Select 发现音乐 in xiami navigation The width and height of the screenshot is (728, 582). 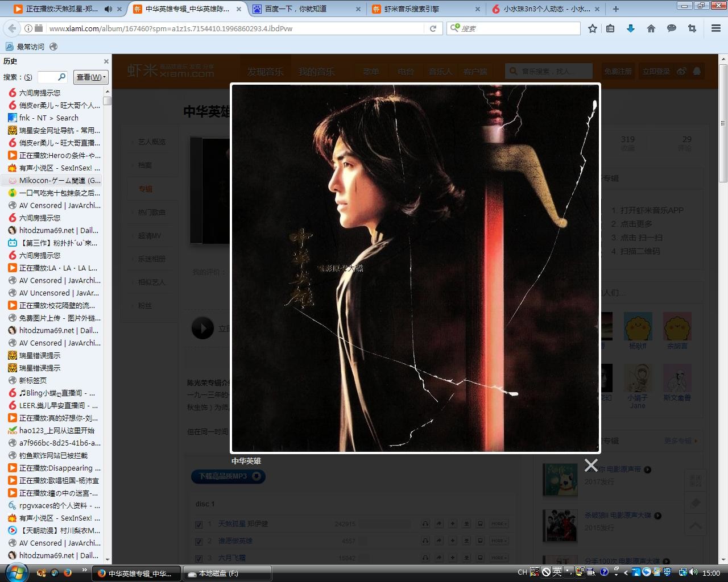click(265, 72)
